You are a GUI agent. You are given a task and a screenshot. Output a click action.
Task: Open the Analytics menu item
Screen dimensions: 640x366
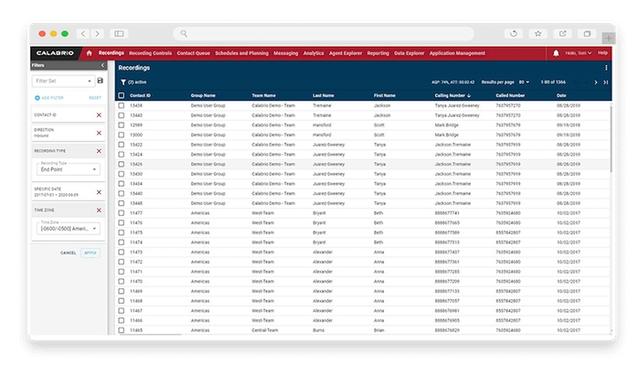point(313,53)
